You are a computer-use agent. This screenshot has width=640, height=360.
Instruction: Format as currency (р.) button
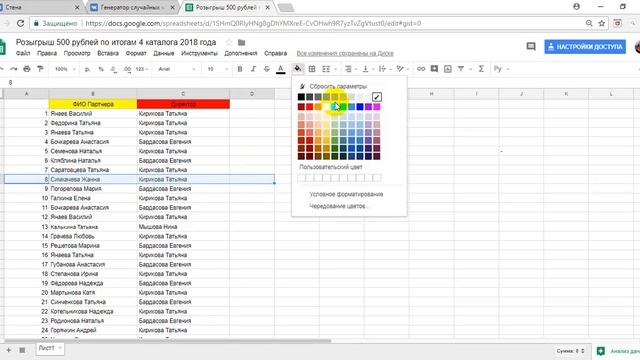87,69
